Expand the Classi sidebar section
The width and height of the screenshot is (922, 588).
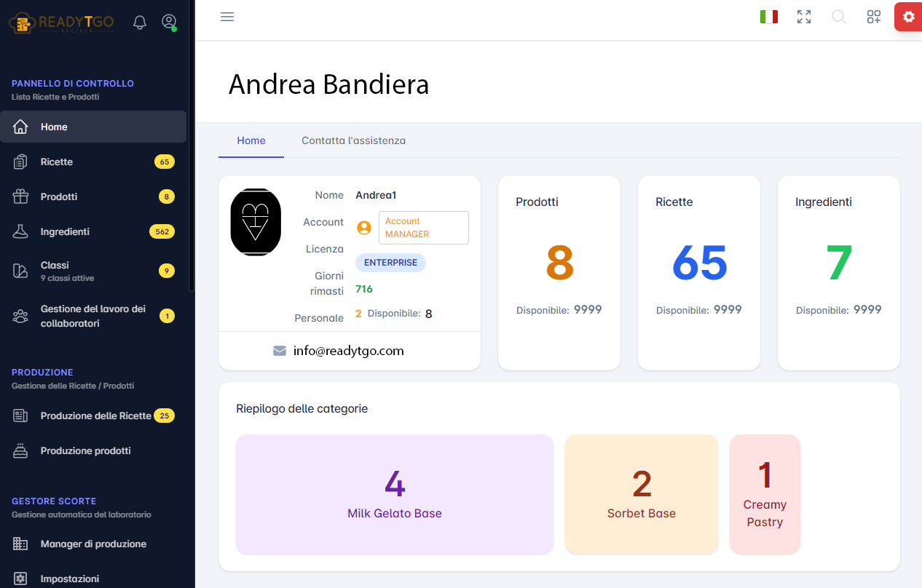(x=55, y=270)
